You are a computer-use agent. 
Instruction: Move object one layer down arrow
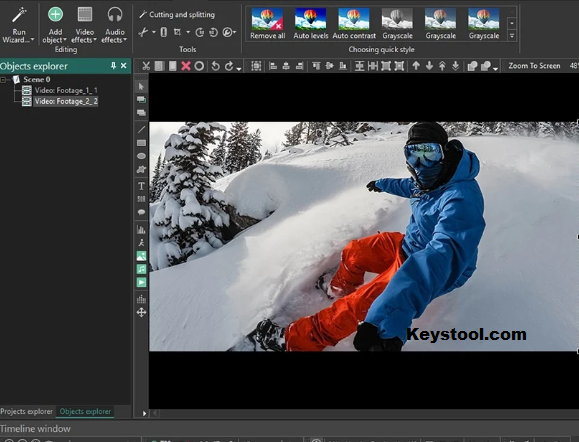[429, 66]
